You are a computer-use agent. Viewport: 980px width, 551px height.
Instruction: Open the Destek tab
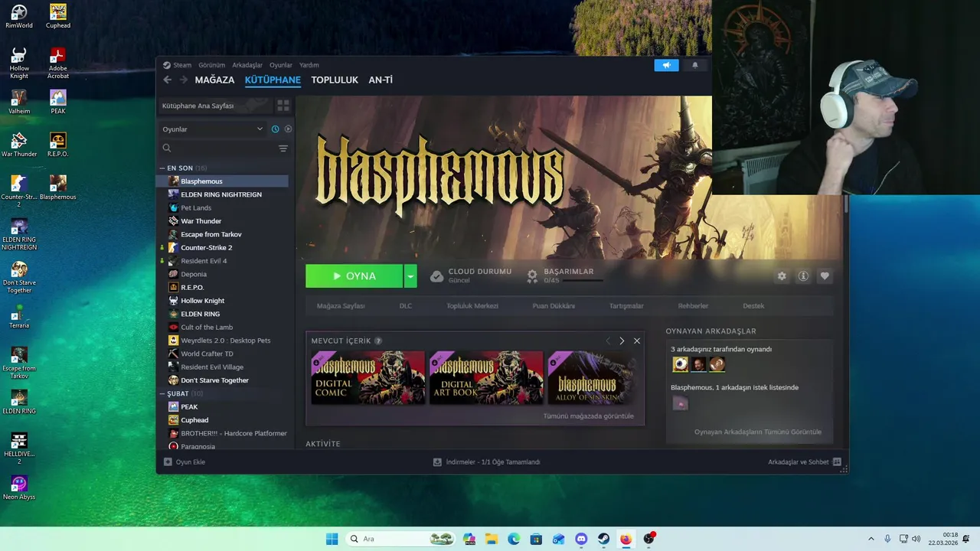753,306
